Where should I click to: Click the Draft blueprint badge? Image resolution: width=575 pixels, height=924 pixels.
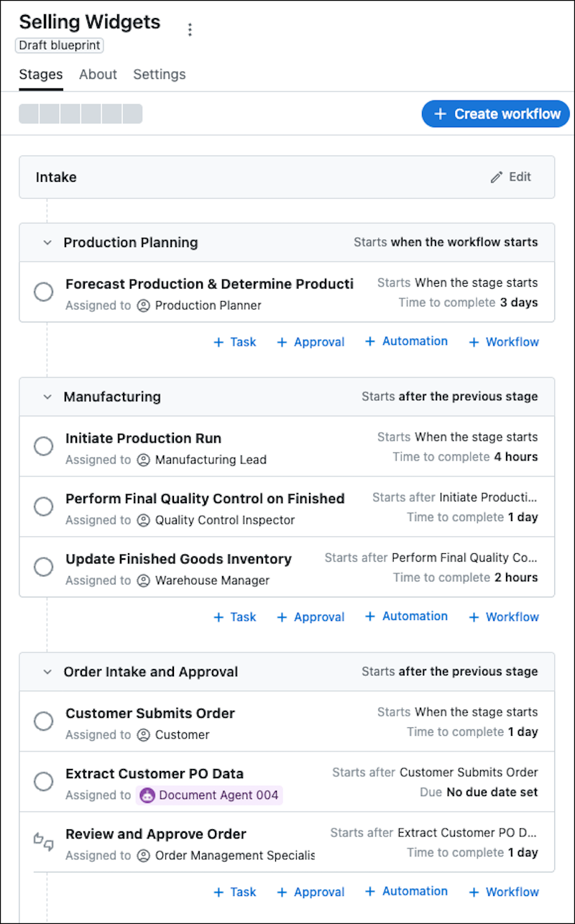[x=60, y=45]
